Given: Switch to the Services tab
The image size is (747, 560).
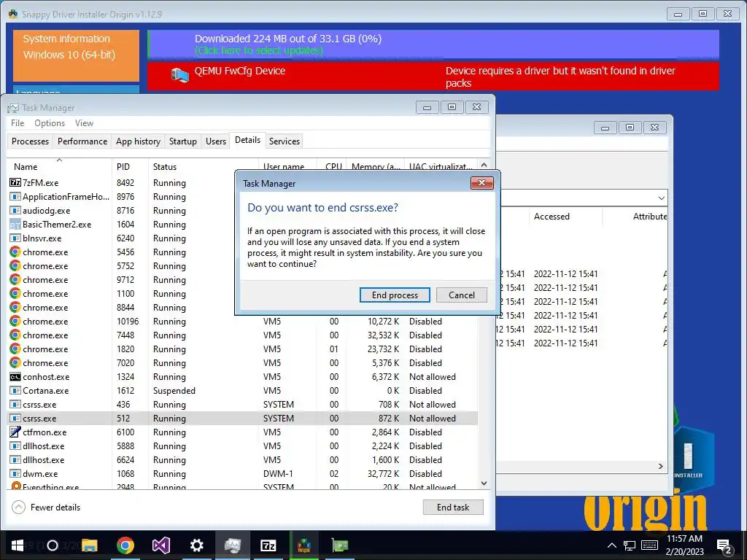Looking at the screenshot, I should pyautogui.click(x=285, y=141).
